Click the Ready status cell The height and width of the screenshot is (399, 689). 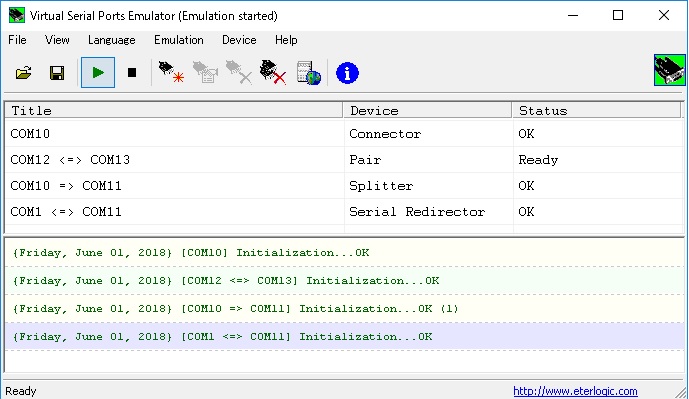pos(538,160)
